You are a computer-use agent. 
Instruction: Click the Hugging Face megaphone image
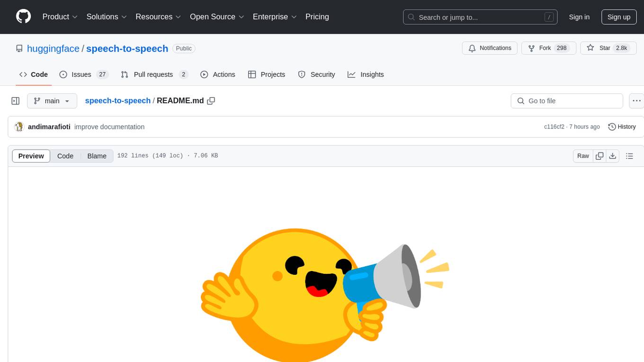(325, 295)
